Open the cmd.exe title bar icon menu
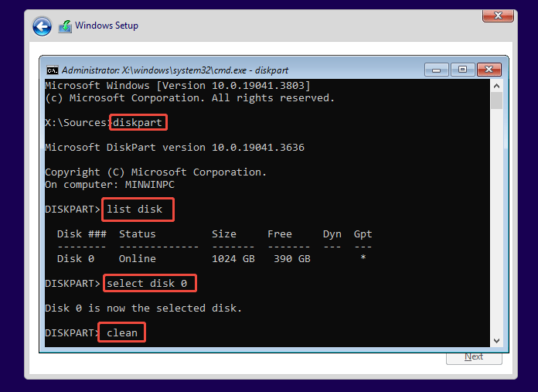Screen dimensions: 538x392 [x=52, y=70]
